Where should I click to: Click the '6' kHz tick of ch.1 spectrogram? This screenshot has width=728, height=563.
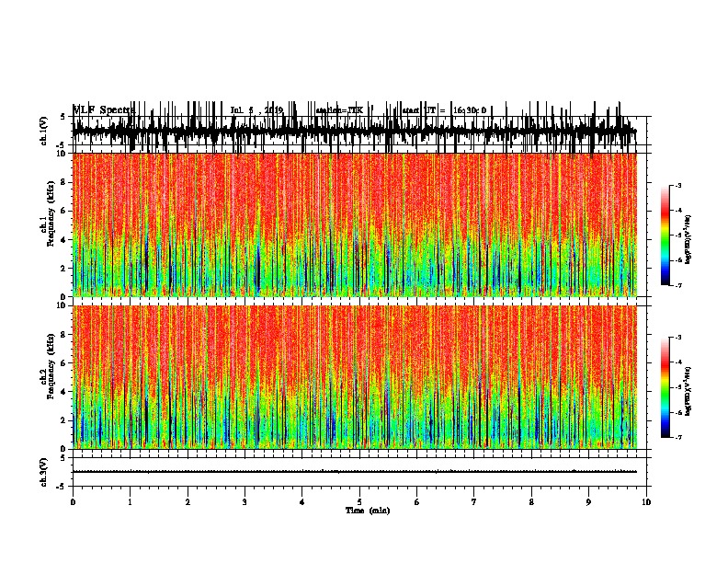[x=64, y=211]
